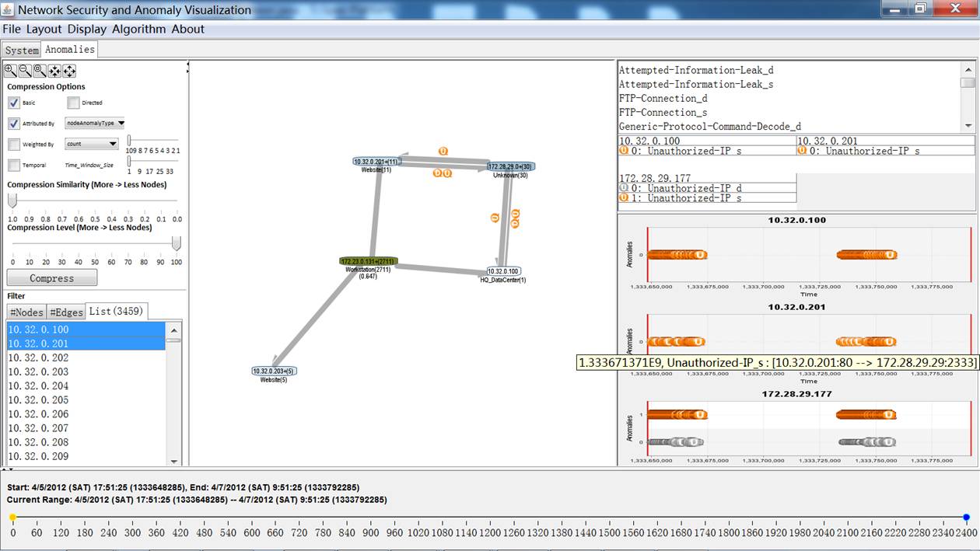Click the Compression Level slider handle
980x551 pixels.
tap(177, 244)
